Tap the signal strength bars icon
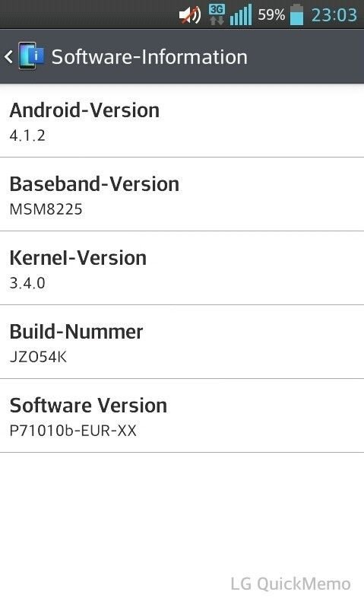The width and height of the screenshot is (364, 608). point(240,14)
